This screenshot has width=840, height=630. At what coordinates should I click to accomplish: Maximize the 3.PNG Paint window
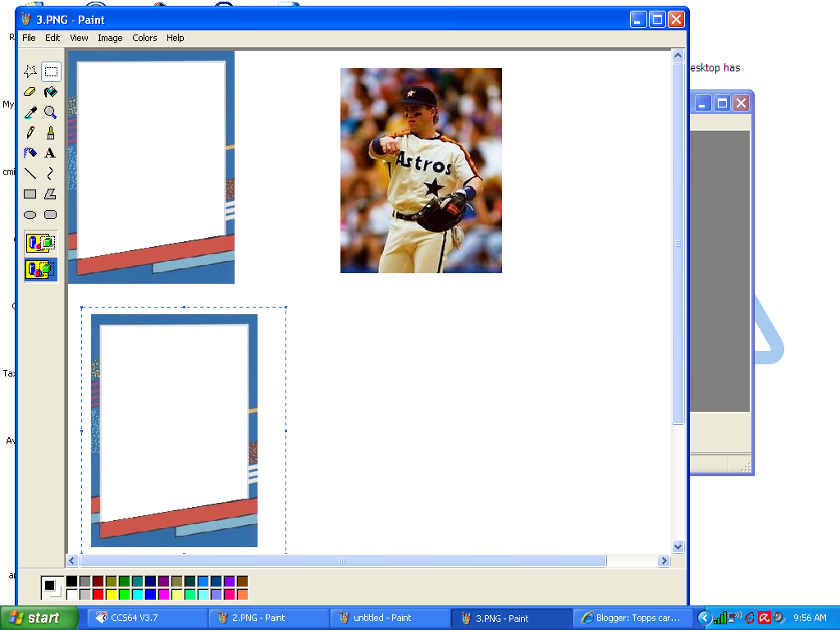tap(657, 20)
